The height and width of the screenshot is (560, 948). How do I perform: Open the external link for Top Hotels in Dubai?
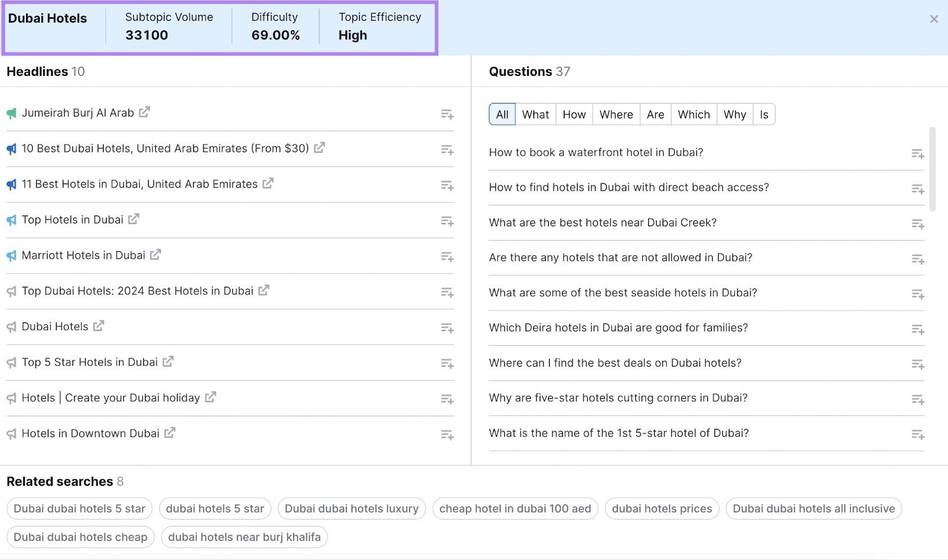point(134,219)
